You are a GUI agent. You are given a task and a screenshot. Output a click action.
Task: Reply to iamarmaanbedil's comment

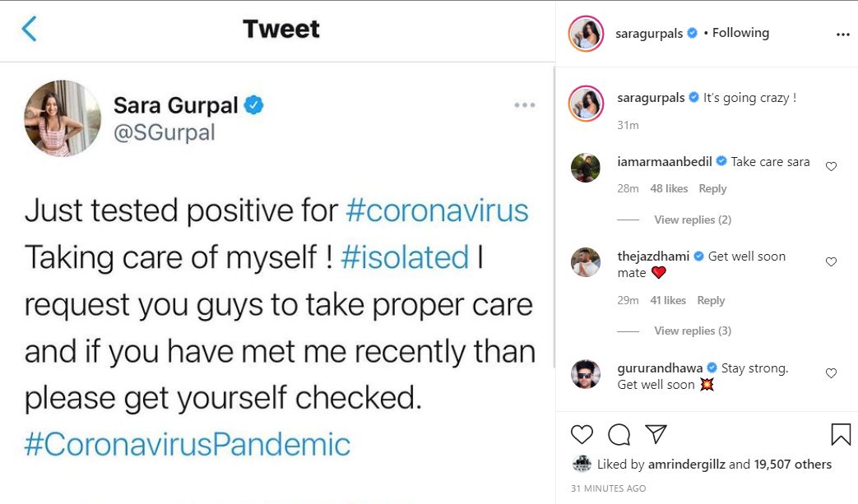point(712,188)
